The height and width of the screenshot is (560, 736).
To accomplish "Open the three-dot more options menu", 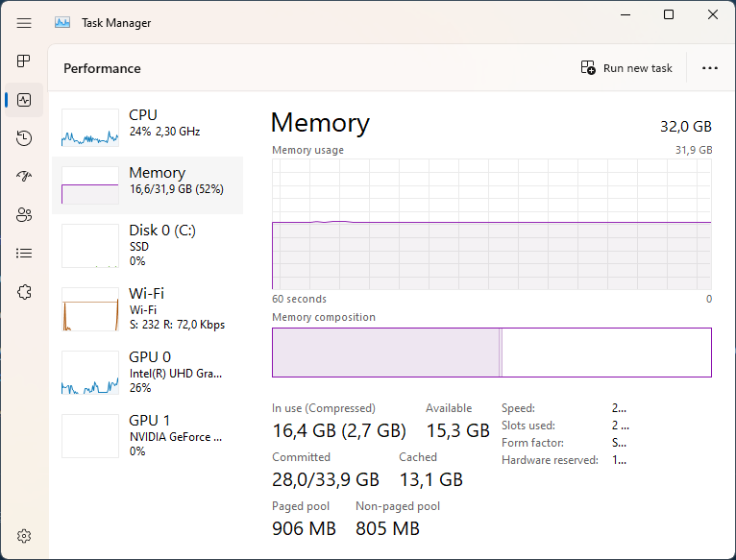I will (x=710, y=68).
